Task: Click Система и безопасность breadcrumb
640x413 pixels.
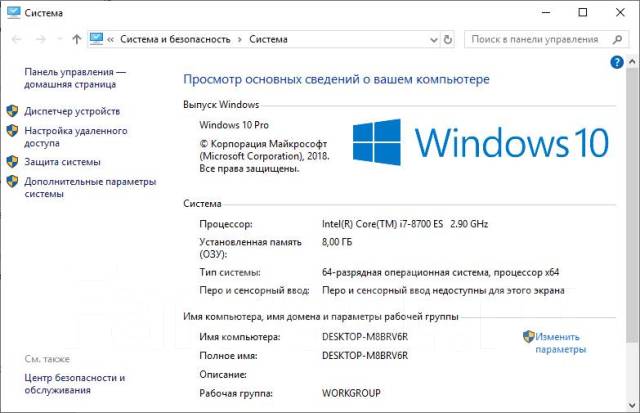Action: tap(175, 40)
